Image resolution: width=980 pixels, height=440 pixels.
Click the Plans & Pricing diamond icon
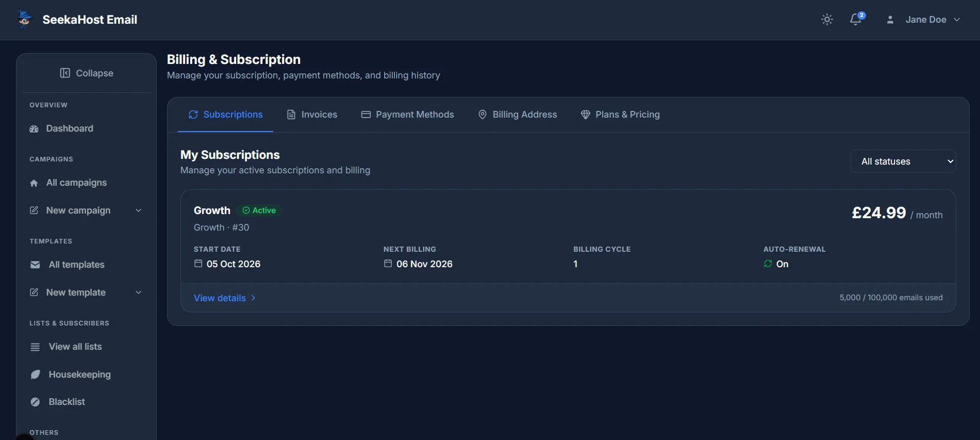(x=586, y=115)
